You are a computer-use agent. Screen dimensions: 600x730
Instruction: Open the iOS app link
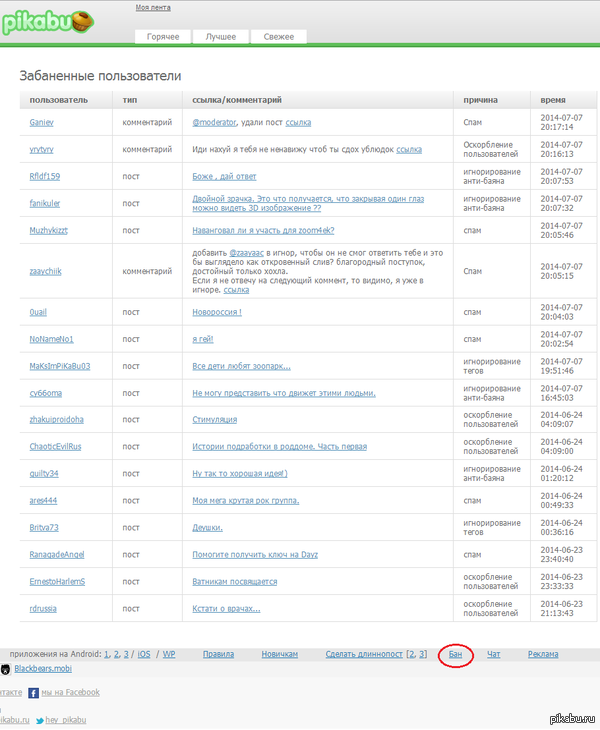[x=143, y=654]
